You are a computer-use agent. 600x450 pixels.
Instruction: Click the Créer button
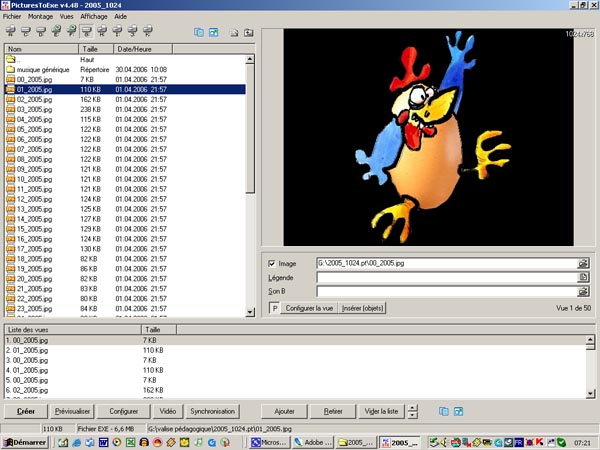26,411
